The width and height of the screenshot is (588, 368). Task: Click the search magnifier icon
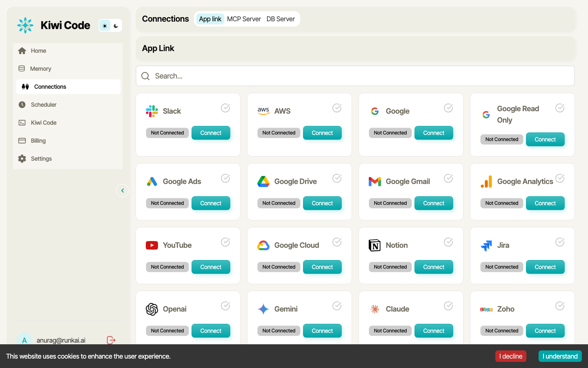coord(145,76)
